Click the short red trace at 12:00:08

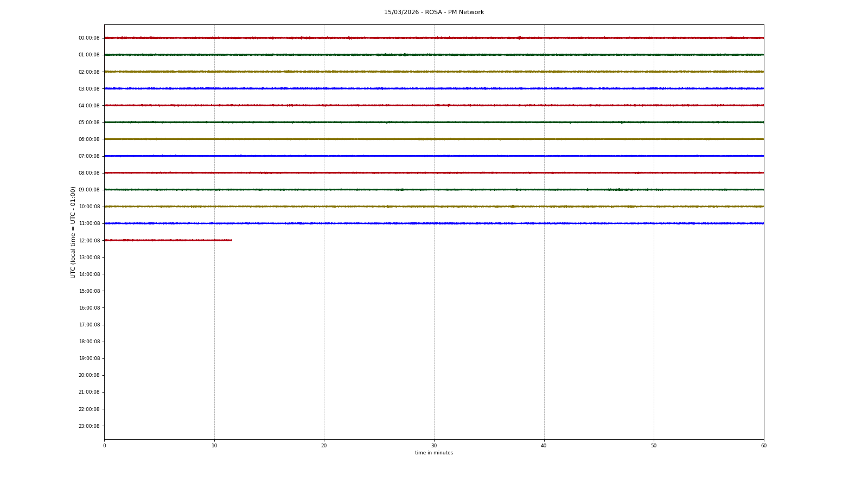[x=168, y=240]
